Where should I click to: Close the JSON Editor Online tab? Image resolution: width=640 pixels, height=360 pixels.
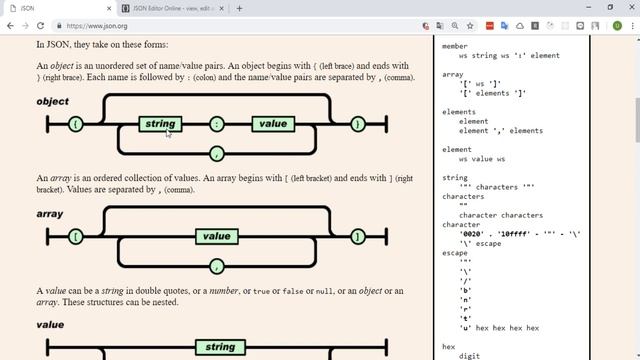click(221, 8)
